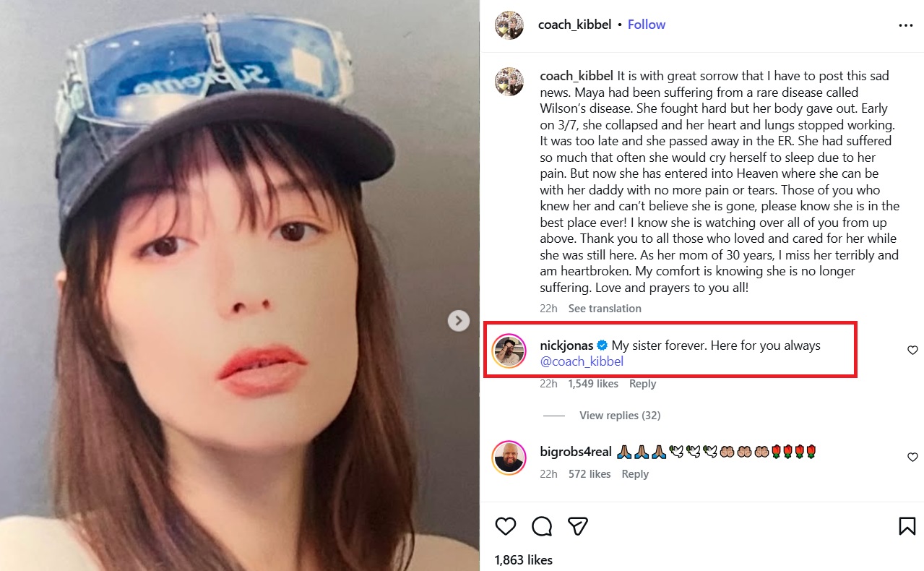Viewport: 924px width, 571px height.
Task: Expand View replies (32)
Action: (619, 416)
